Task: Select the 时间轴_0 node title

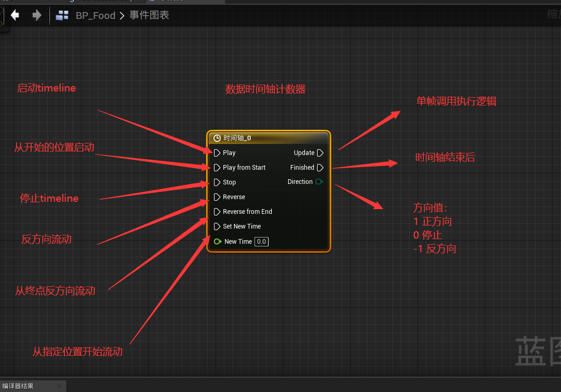Action: 237,138
